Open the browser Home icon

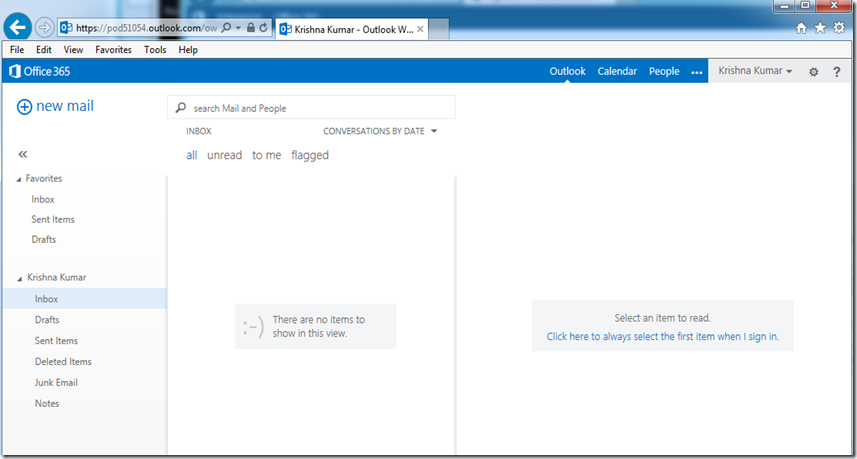[801, 28]
